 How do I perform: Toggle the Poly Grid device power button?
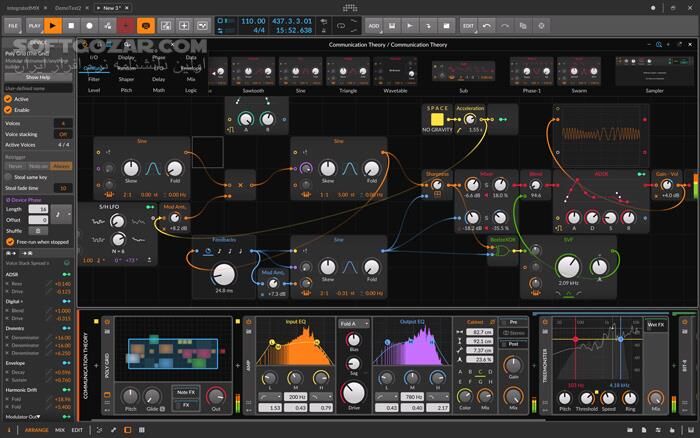coord(107,322)
